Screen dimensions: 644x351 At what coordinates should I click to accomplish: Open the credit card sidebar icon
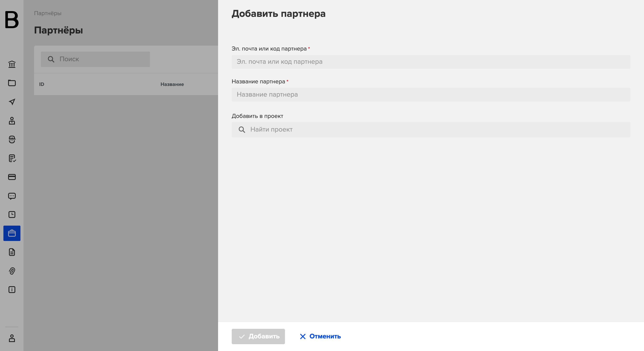(12, 177)
